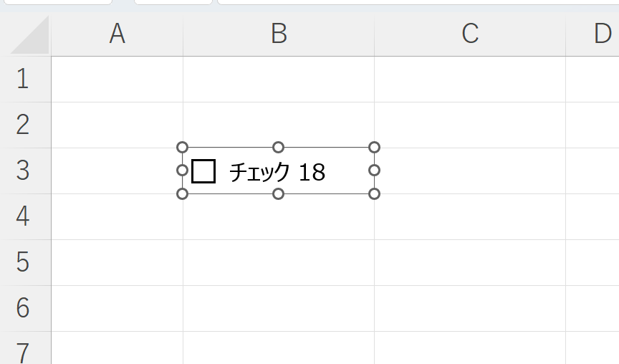Click the checkbox's bottom-left resize handle
The image size is (619, 364).
click(182, 194)
